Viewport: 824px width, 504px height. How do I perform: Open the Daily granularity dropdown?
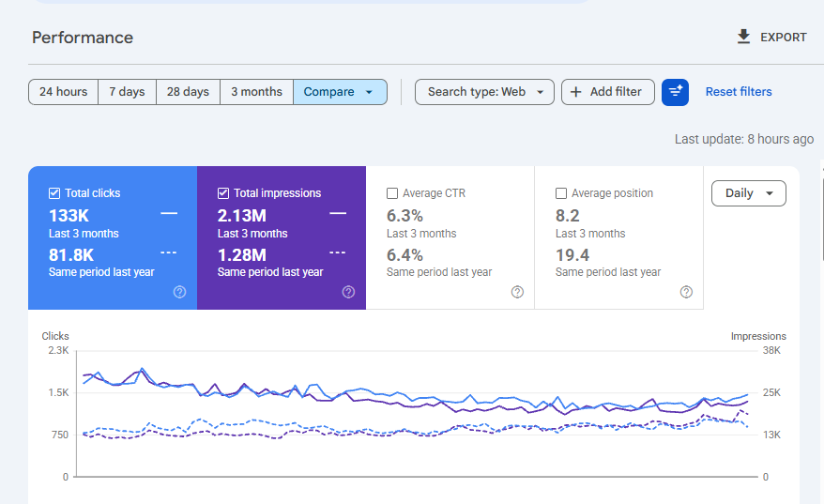[749, 193]
